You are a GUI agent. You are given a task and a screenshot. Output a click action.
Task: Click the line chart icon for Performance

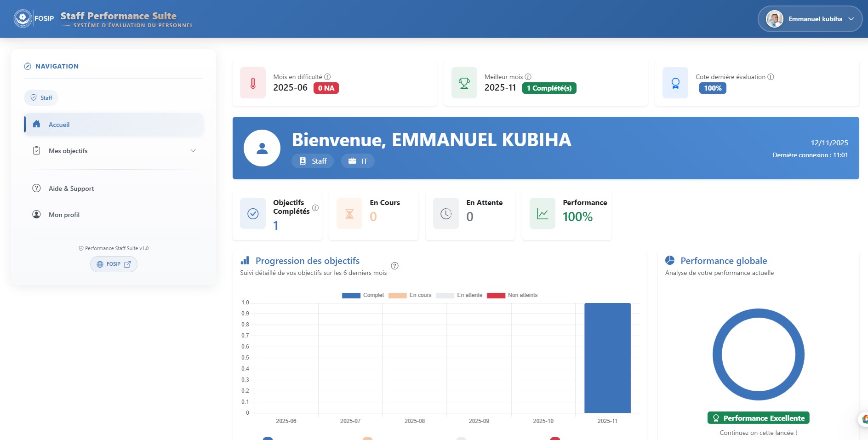pos(542,213)
